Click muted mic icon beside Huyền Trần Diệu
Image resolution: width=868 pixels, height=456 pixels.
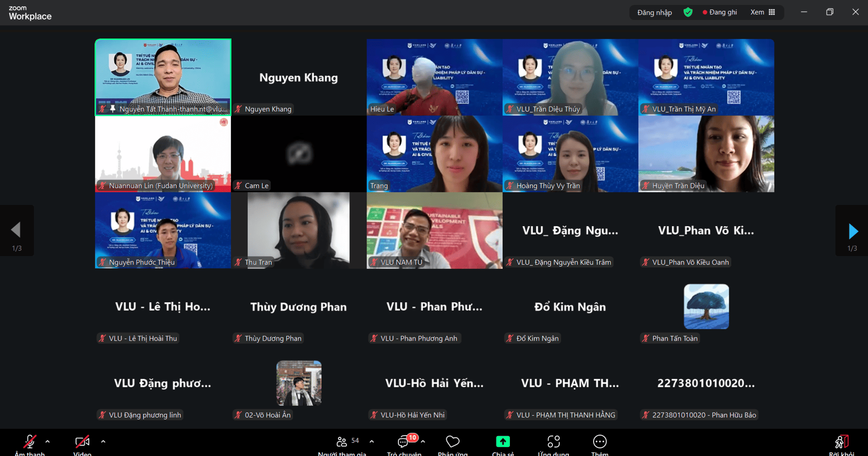point(646,185)
